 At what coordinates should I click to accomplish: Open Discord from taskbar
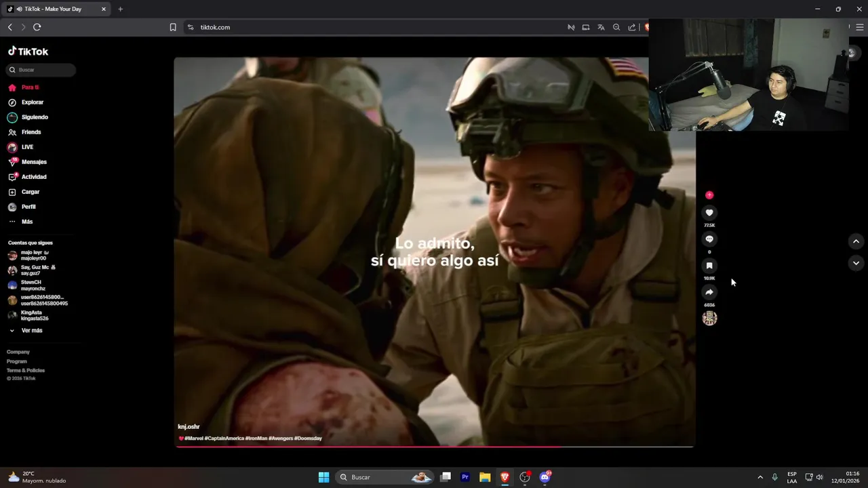[545, 477]
